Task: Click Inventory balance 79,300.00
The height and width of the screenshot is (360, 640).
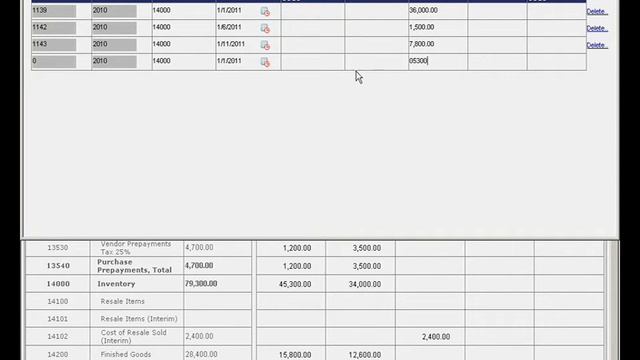Action: pos(201,284)
